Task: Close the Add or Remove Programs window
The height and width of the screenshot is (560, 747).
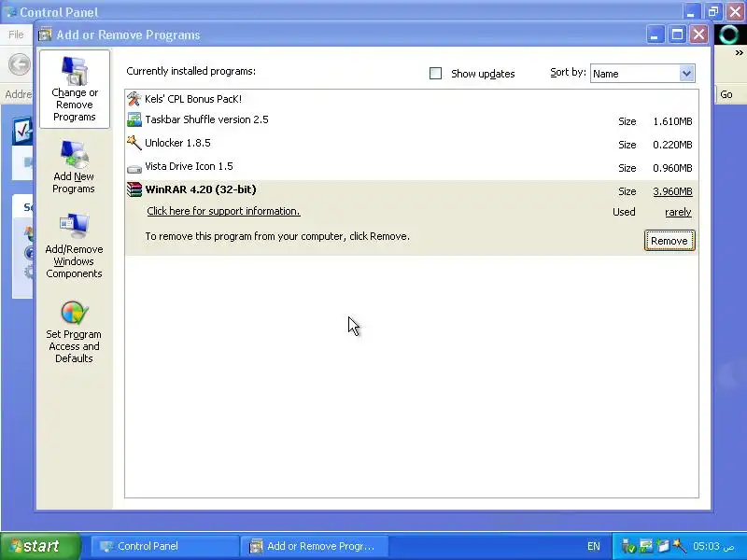Action: [x=698, y=35]
